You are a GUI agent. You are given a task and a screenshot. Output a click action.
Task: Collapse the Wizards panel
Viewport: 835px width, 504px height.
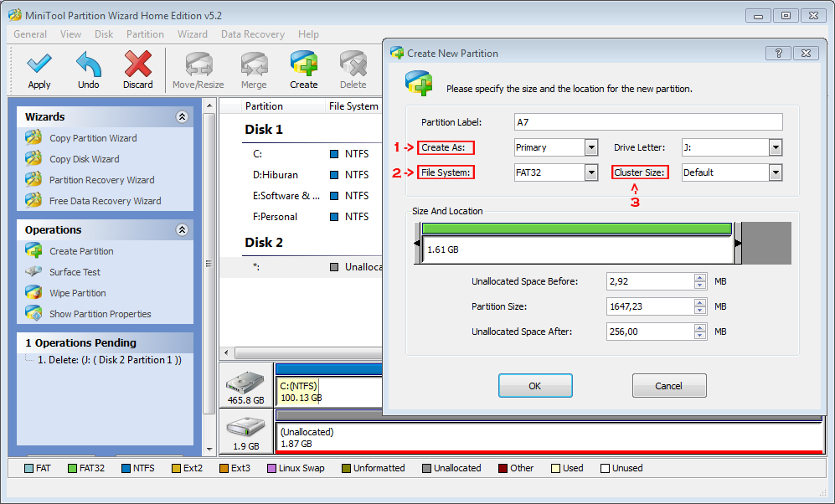point(182,116)
